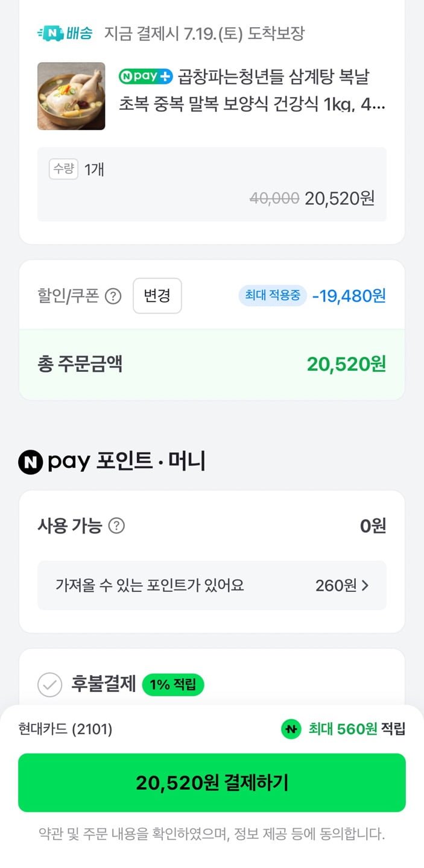Click the black N logo of pay 포인트·머니
The width and height of the screenshot is (424, 868).
[x=30, y=462]
